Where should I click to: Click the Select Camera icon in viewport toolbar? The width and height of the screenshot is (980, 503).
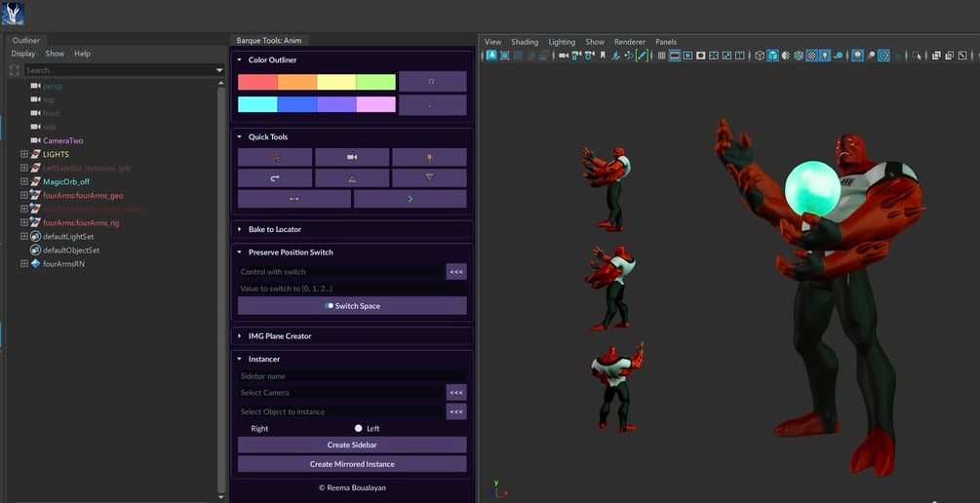pos(563,55)
